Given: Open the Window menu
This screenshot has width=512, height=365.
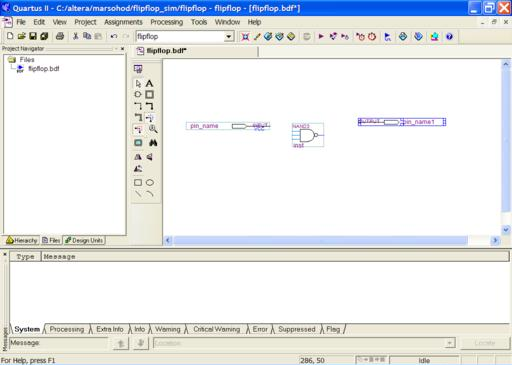Looking at the screenshot, I should 227,22.
